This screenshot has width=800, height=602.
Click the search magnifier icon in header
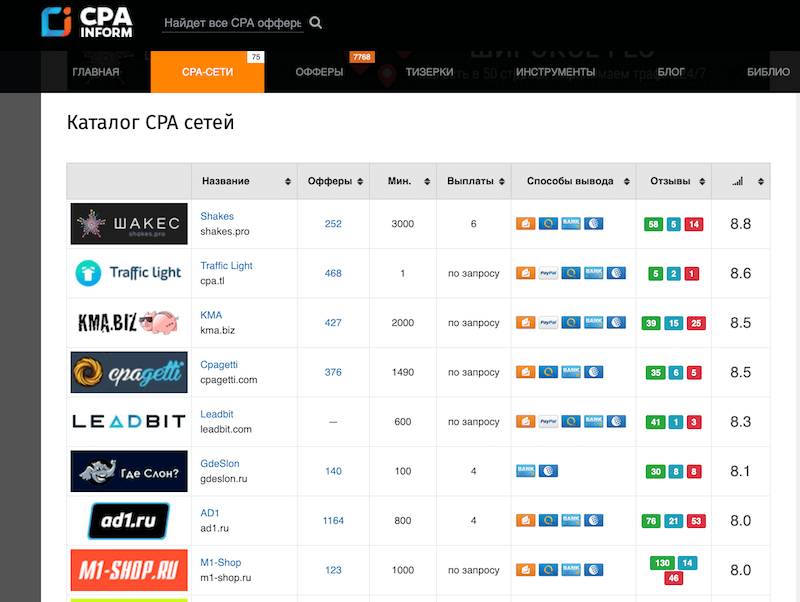coord(316,23)
